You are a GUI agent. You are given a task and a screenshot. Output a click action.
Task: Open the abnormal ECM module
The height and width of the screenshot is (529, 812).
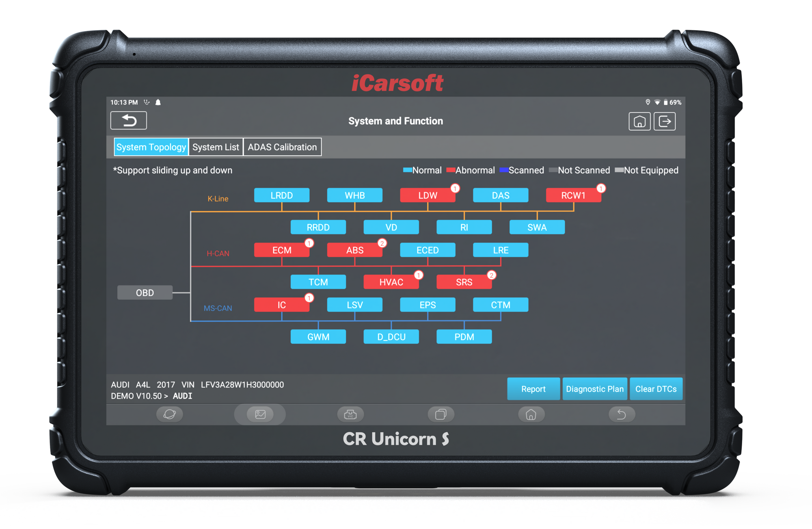[x=282, y=250]
